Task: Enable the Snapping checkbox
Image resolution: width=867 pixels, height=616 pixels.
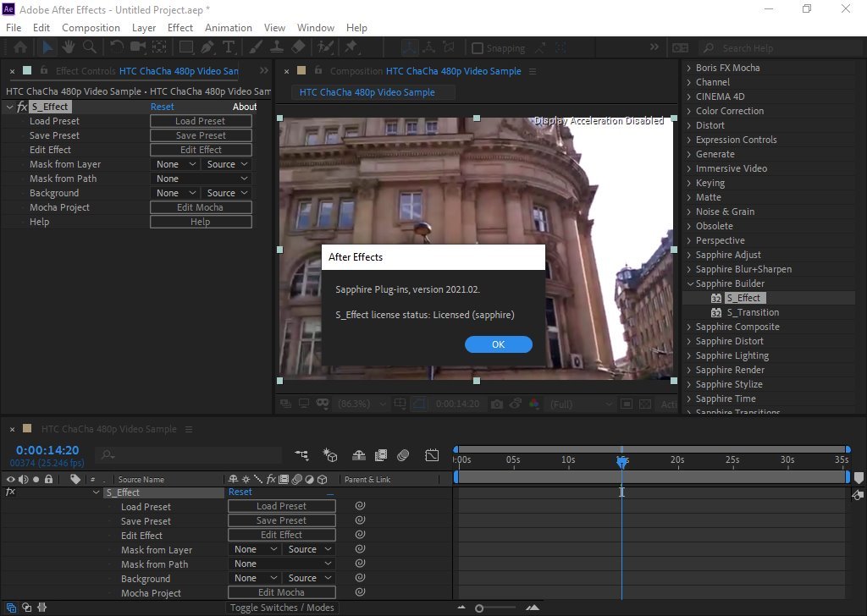Action: 478,48
